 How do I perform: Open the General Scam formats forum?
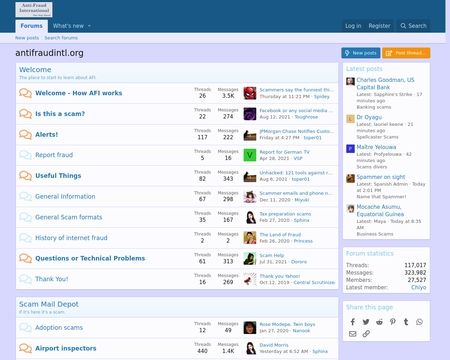click(69, 217)
